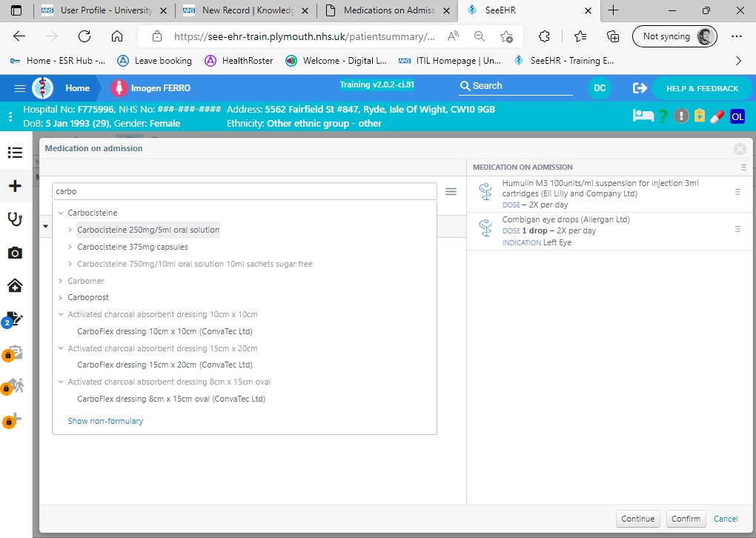
Task: Open the DC user avatar
Action: point(600,87)
